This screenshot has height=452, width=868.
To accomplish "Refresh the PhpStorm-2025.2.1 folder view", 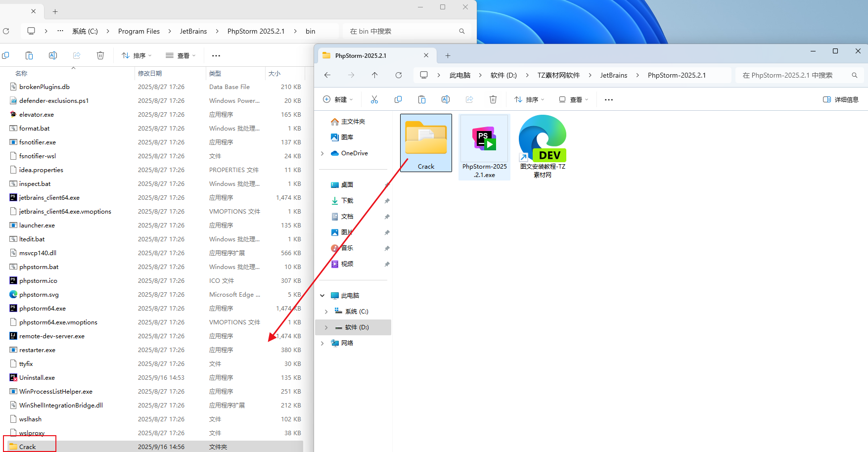I will (399, 75).
